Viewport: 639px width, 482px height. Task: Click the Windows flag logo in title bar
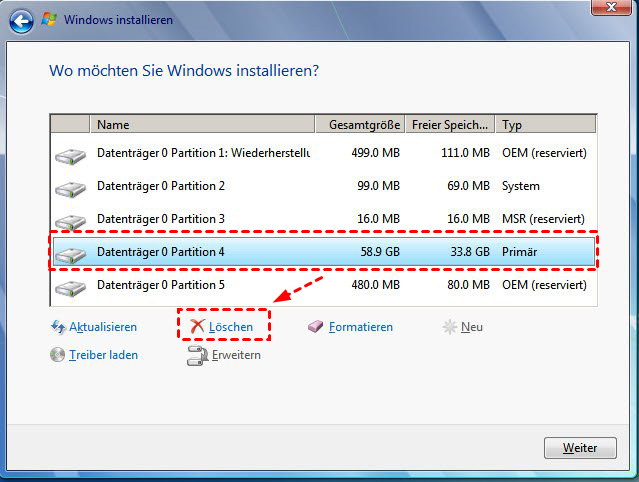tap(49, 19)
